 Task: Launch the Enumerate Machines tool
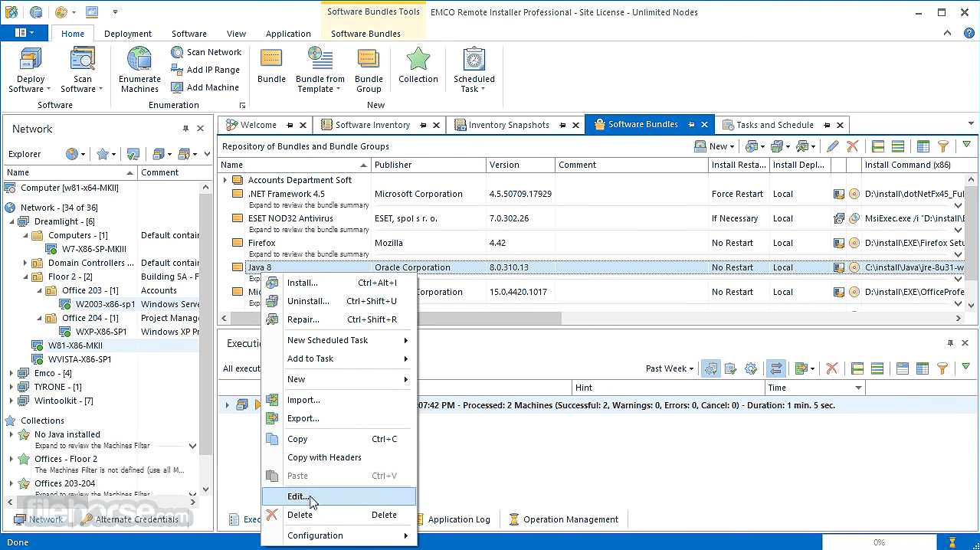click(x=139, y=70)
